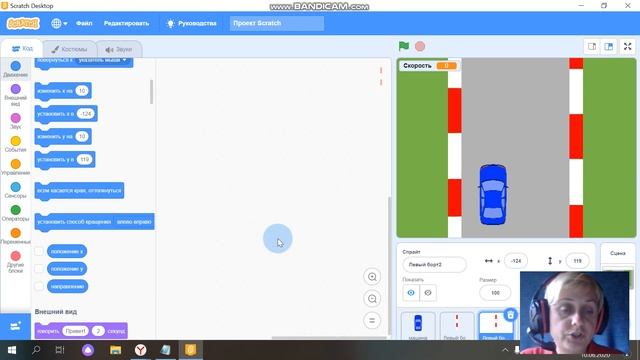Click the изменить x на 10 block
Screen dimensions: 640x360
tap(63, 91)
